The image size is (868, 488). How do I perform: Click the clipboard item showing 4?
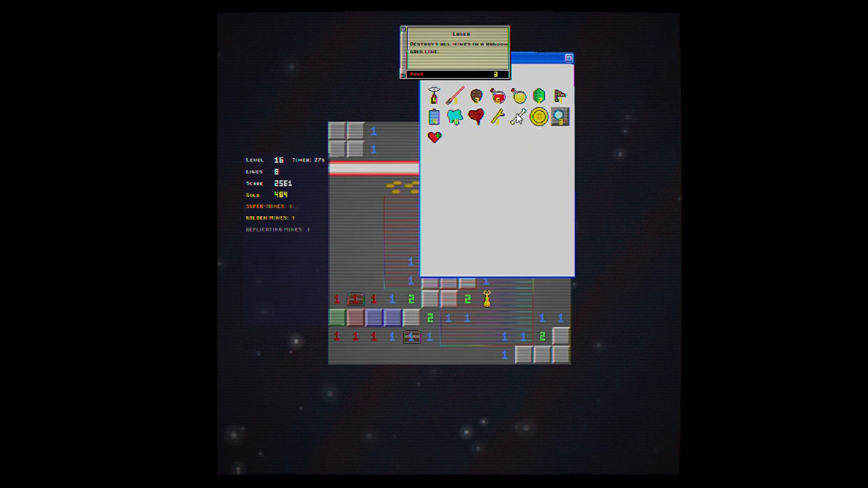(434, 117)
